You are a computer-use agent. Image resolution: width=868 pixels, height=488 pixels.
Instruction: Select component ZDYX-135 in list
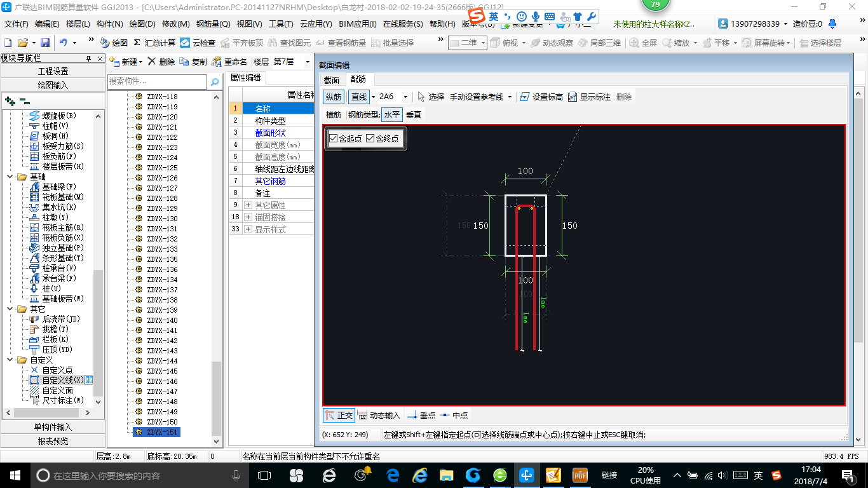162,259
